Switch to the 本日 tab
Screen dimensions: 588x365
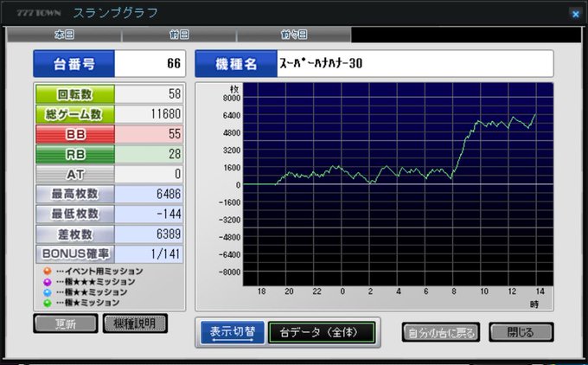pyautogui.click(x=64, y=35)
